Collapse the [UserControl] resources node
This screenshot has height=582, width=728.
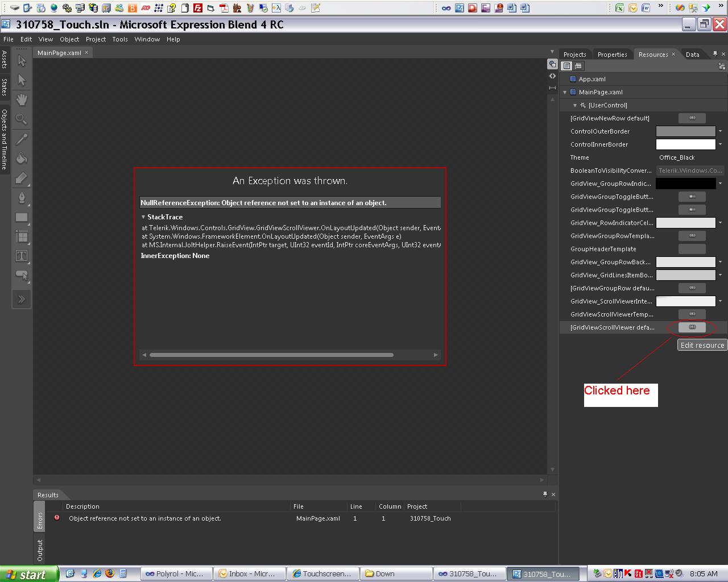(x=575, y=105)
